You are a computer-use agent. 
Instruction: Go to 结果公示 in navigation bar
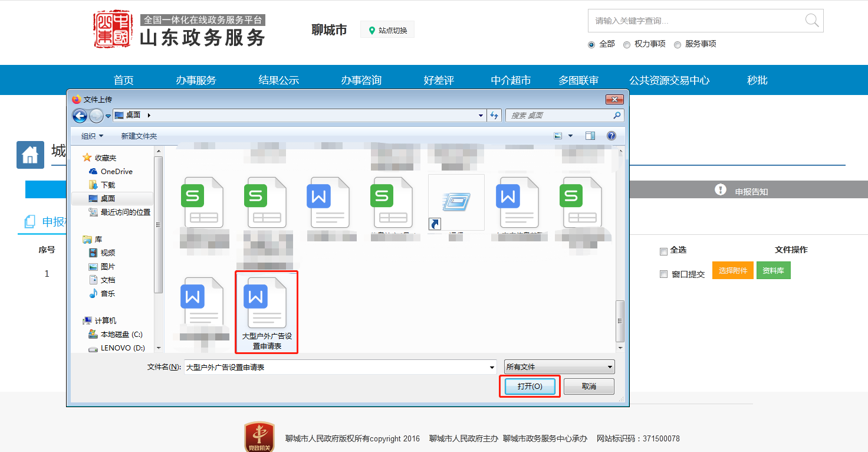(278, 80)
